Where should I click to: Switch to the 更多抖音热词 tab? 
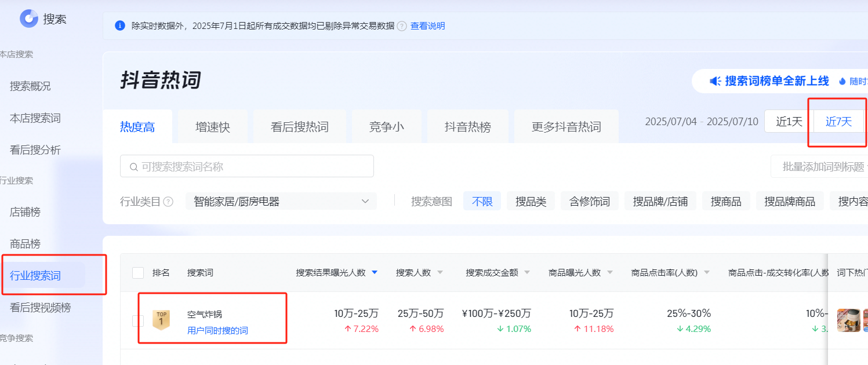(566, 127)
